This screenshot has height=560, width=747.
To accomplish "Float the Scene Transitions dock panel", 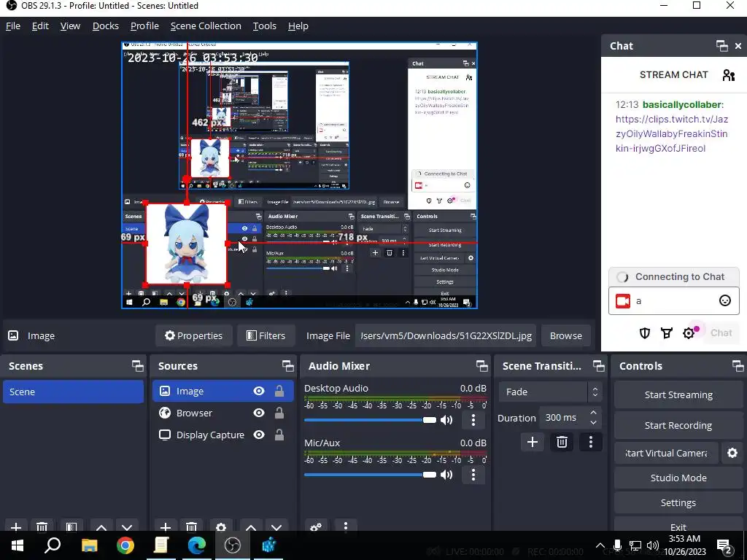I will [598, 366].
